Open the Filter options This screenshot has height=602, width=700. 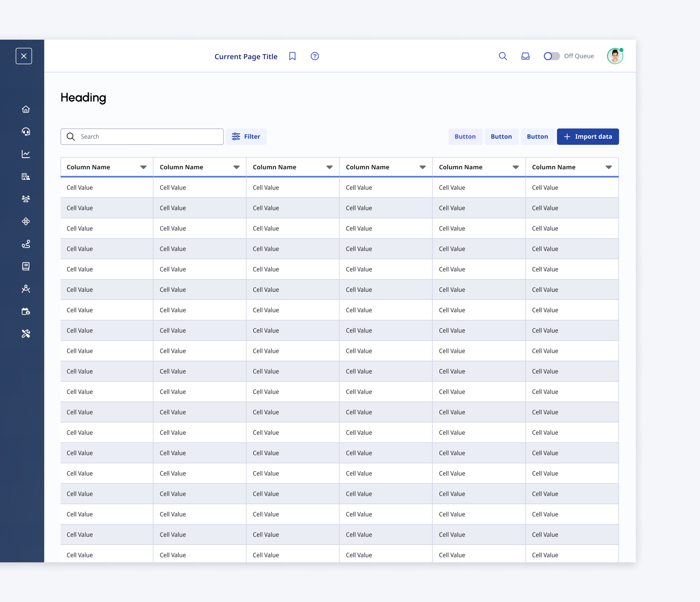(246, 136)
